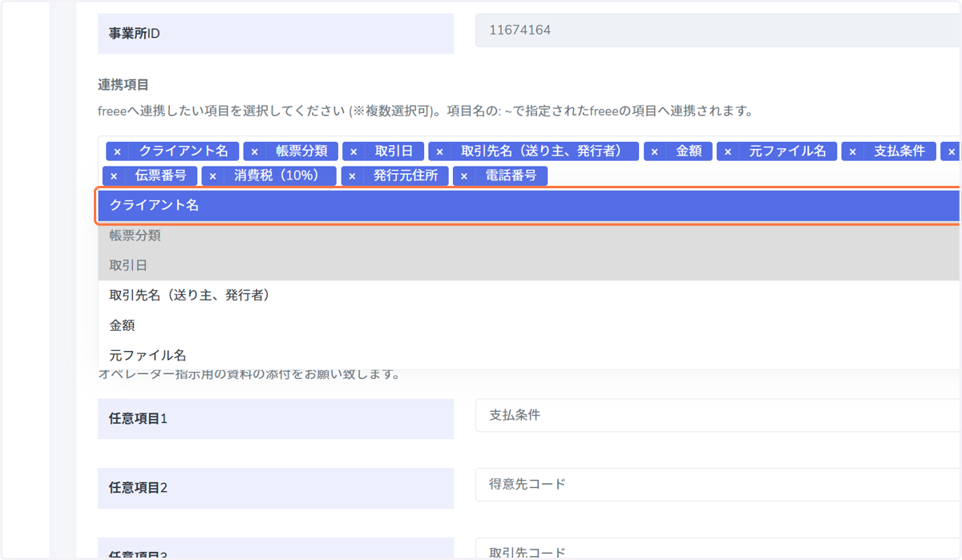Viewport: 962px width, 560px height.
Task: Remove the 発行元住所 tag
Action: coord(352,175)
